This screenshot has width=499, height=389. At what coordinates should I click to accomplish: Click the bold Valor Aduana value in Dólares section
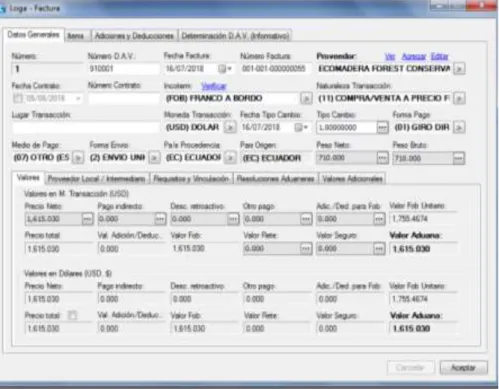[412, 329]
